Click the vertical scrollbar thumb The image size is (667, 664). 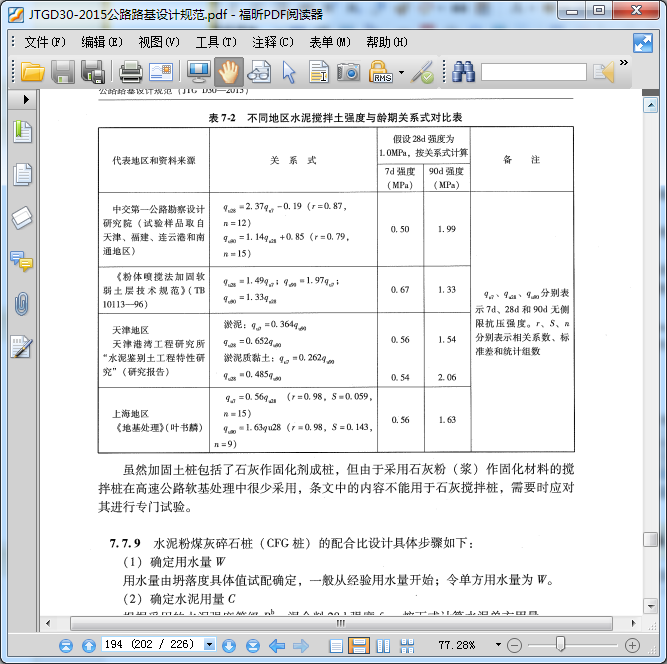tap(651, 539)
